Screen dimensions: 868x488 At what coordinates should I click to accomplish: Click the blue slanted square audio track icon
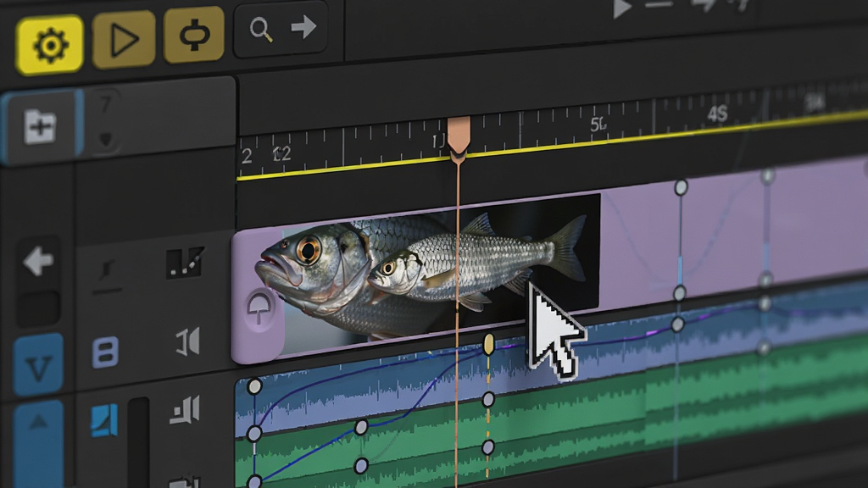(x=104, y=420)
